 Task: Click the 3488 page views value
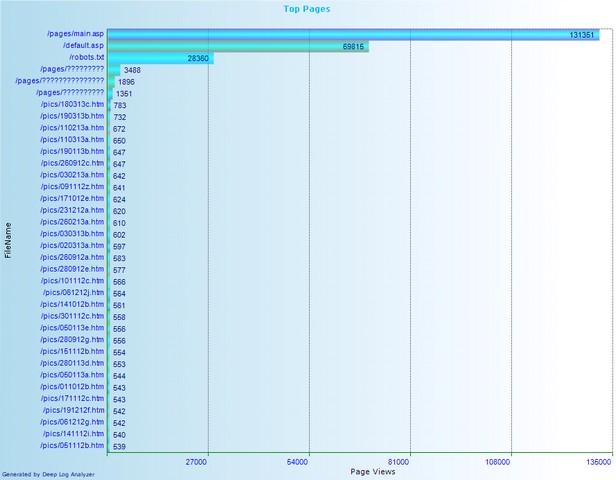point(132,71)
